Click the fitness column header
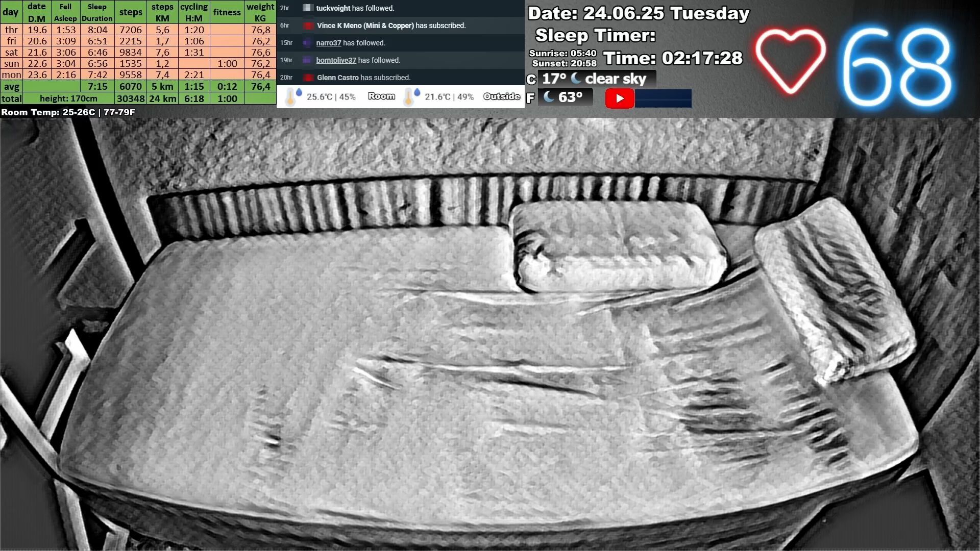The height and width of the screenshot is (551, 980). click(227, 12)
